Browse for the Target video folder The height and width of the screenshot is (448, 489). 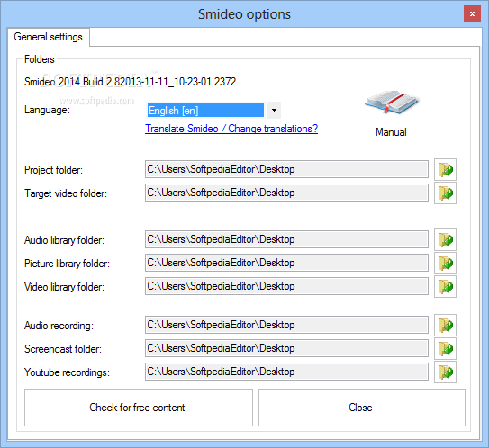tap(445, 193)
